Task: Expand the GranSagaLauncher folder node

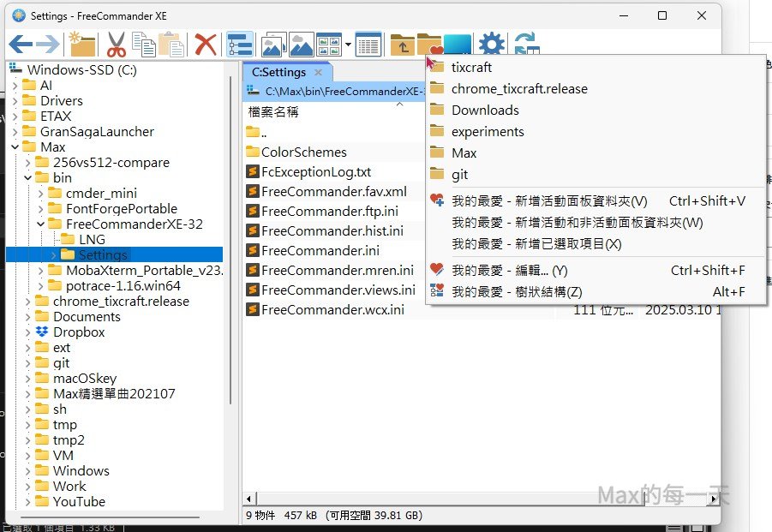Action: pyautogui.click(x=15, y=132)
